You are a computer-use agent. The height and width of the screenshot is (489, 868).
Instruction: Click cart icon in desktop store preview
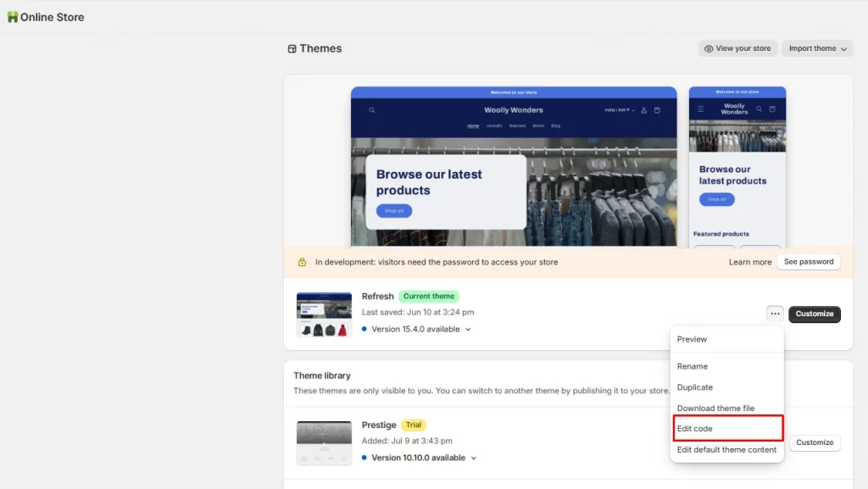(657, 110)
